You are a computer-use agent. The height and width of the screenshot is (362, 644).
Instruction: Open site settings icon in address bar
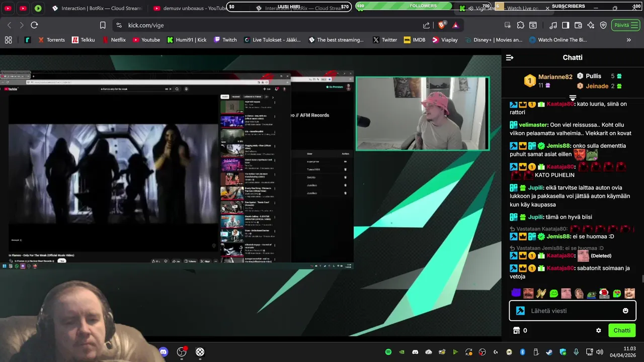click(x=119, y=25)
